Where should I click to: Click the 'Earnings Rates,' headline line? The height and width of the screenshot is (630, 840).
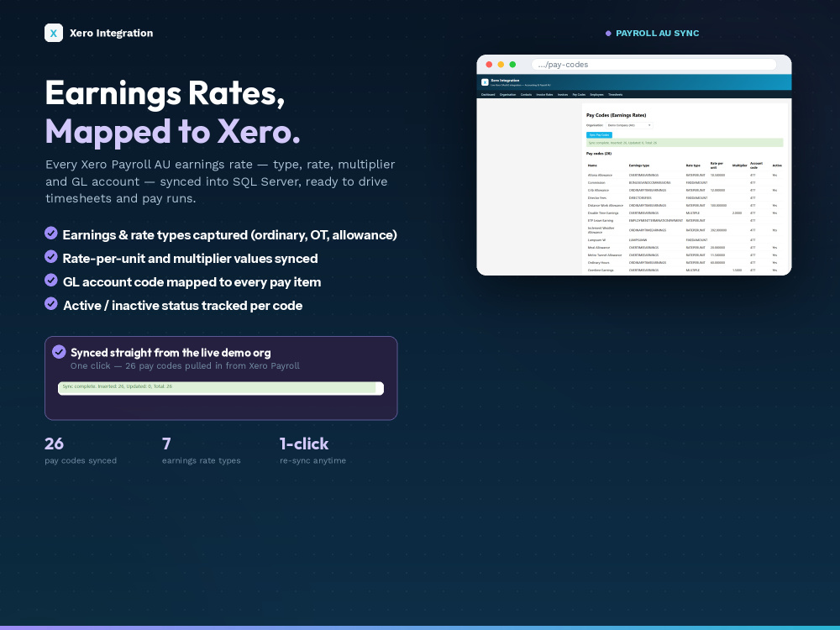(x=165, y=93)
